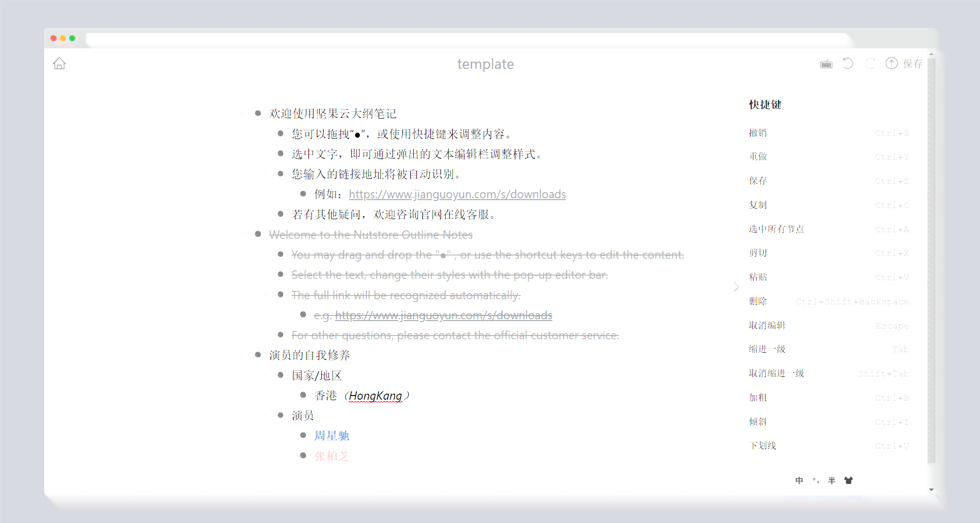980x523 pixels.
Task: Click the vertical scrollbar up arrow
Action: (x=931, y=54)
